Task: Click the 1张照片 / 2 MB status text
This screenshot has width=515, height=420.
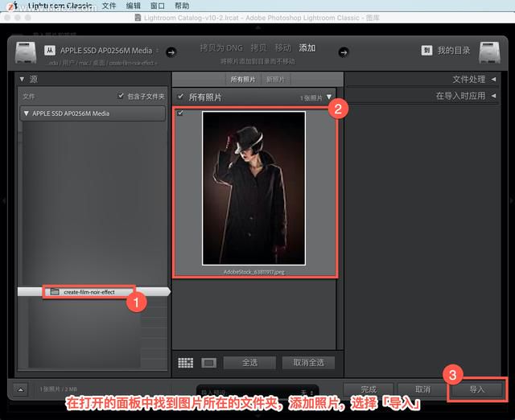Action: click(x=59, y=389)
